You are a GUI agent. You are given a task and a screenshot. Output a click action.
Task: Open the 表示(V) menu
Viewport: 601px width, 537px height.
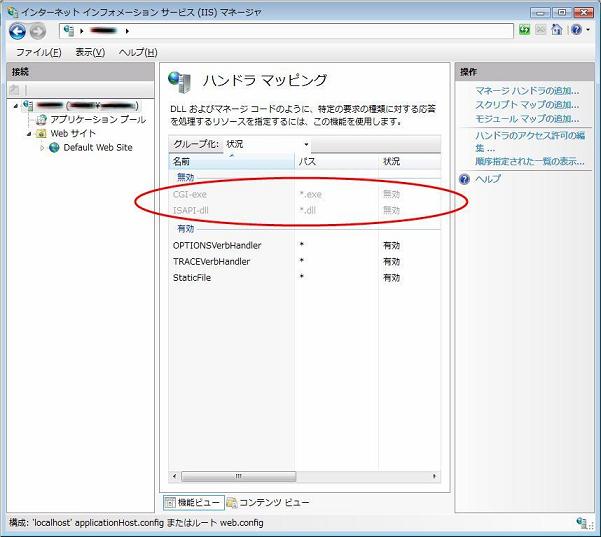(x=90, y=52)
